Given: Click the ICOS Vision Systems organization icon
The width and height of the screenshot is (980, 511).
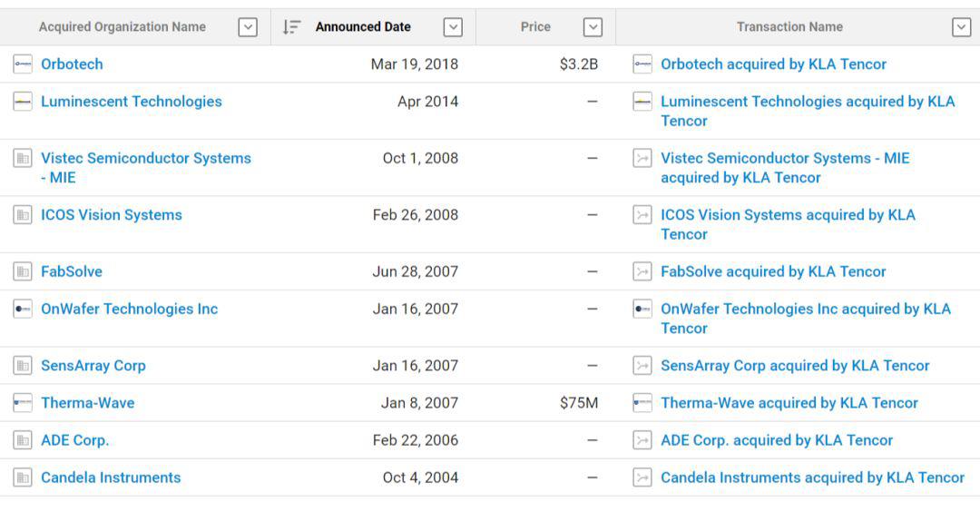Looking at the screenshot, I should [23, 215].
